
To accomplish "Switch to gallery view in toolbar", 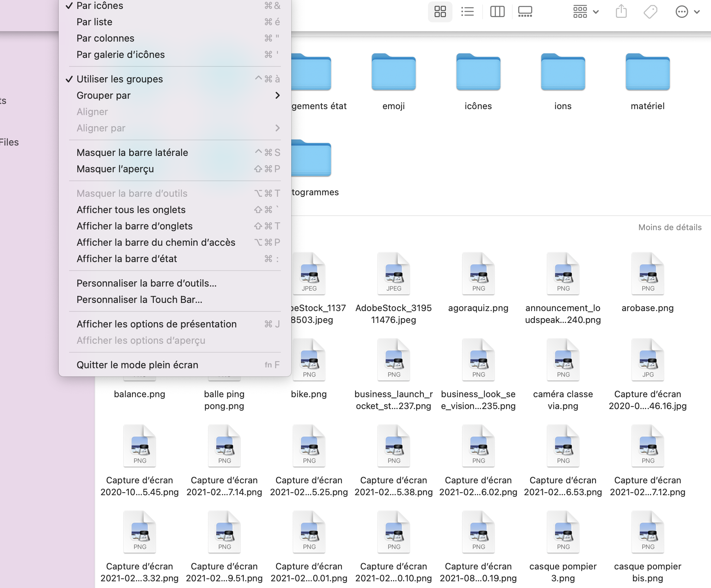I will click(x=525, y=12).
